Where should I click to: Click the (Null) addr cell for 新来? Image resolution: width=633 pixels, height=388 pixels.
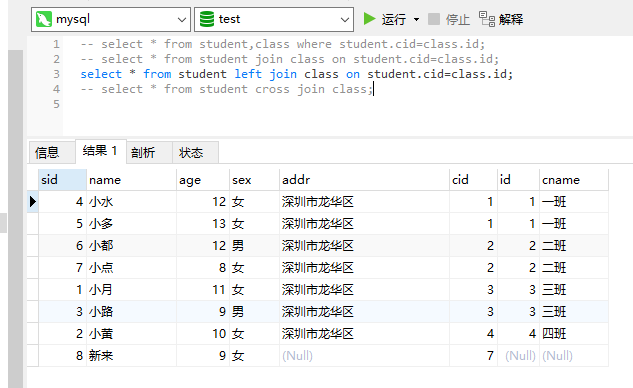tap(364, 355)
